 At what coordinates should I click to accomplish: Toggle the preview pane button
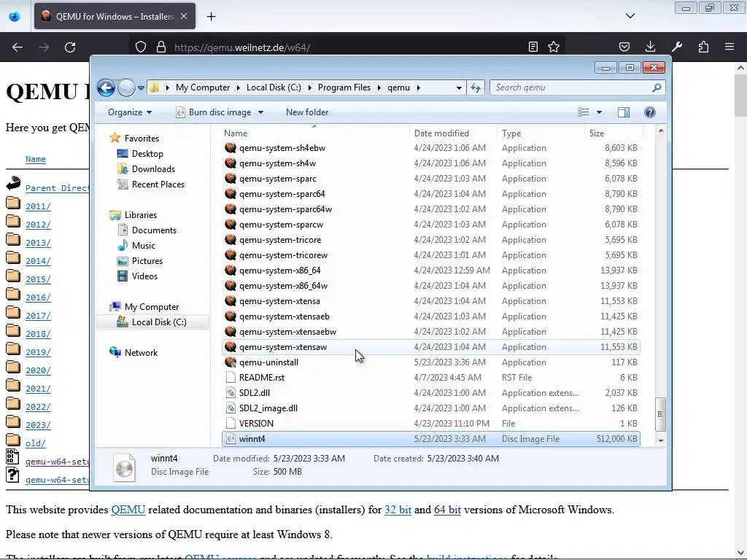[x=624, y=112]
